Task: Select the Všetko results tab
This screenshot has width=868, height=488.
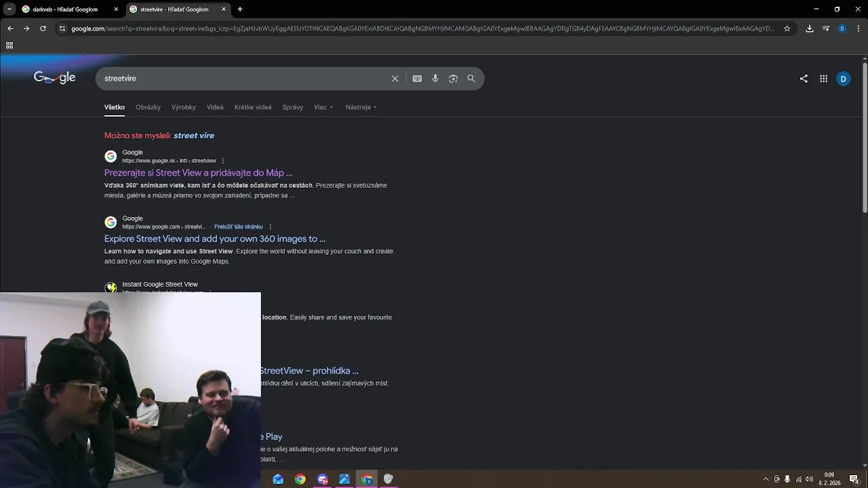Action: (x=115, y=107)
